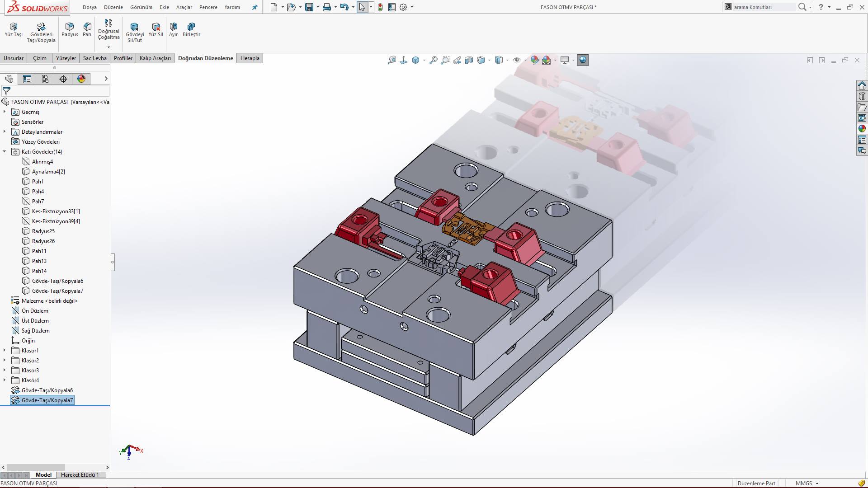868x488 pixels.
Task: Create a new document
Action: (x=274, y=7)
